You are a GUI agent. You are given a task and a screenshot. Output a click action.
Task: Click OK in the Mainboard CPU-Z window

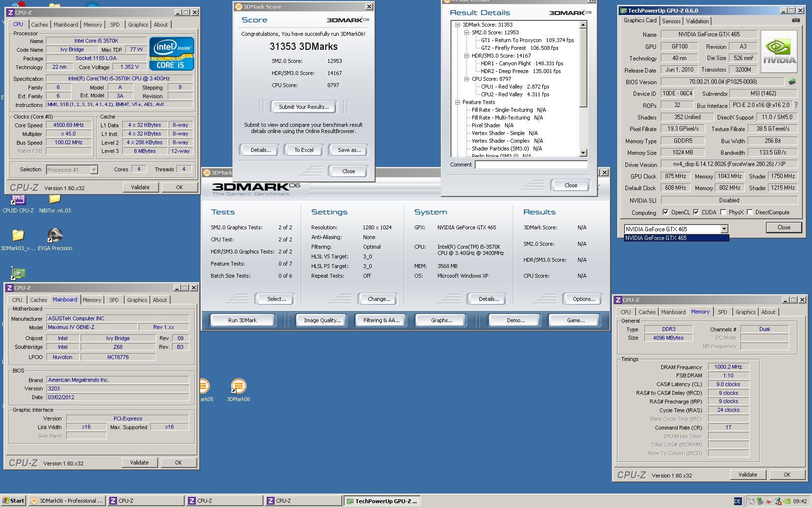(178, 463)
